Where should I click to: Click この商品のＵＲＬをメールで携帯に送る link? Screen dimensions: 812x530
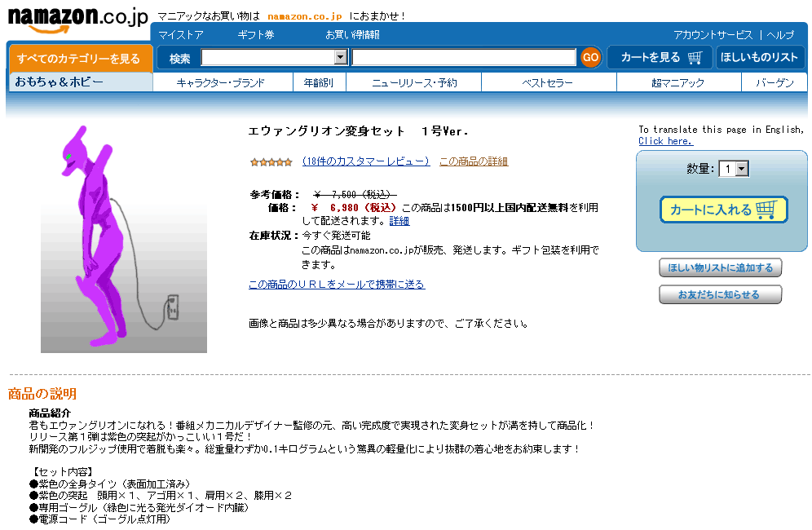pyautogui.click(x=337, y=284)
